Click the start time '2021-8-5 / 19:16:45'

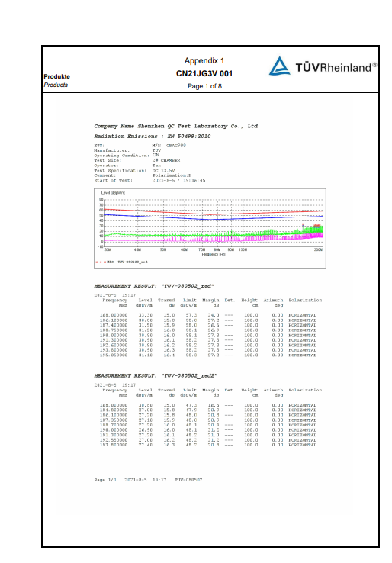point(178,181)
